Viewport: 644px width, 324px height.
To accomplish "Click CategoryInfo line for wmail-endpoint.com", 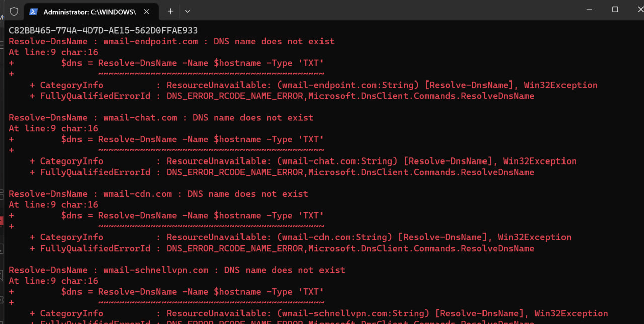I will 313,85.
